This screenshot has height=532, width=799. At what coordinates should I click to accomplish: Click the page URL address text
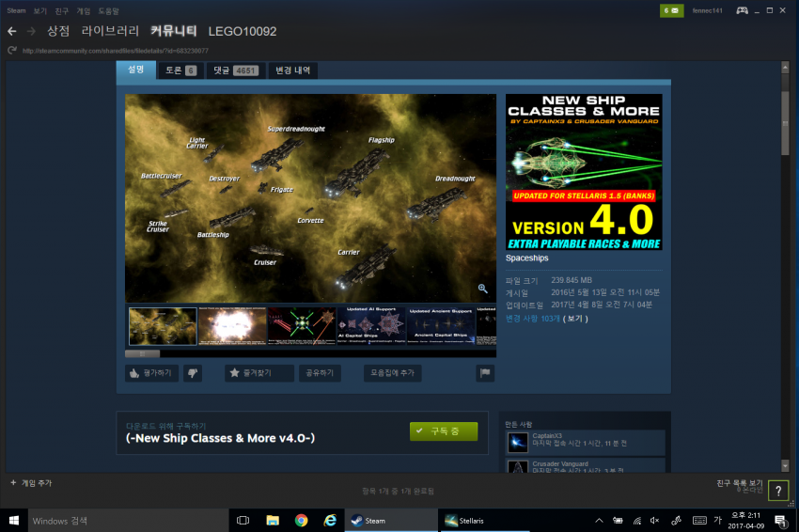pos(116,51)
